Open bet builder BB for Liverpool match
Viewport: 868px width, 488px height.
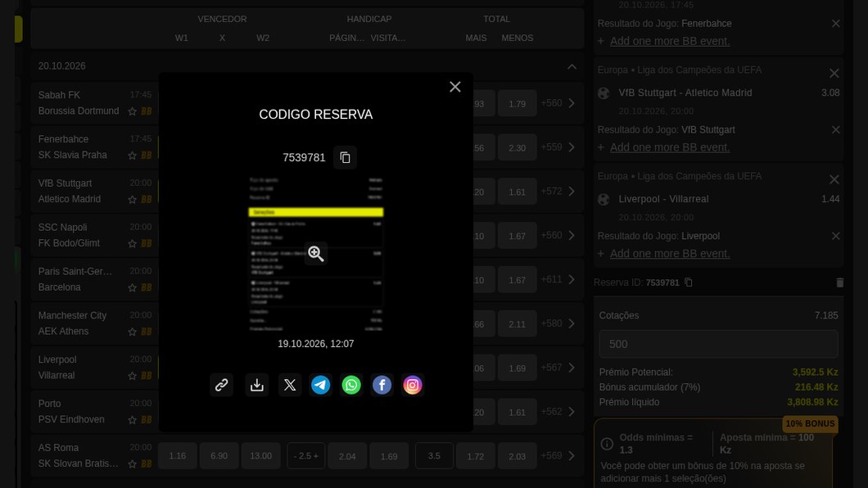[146, 376]
